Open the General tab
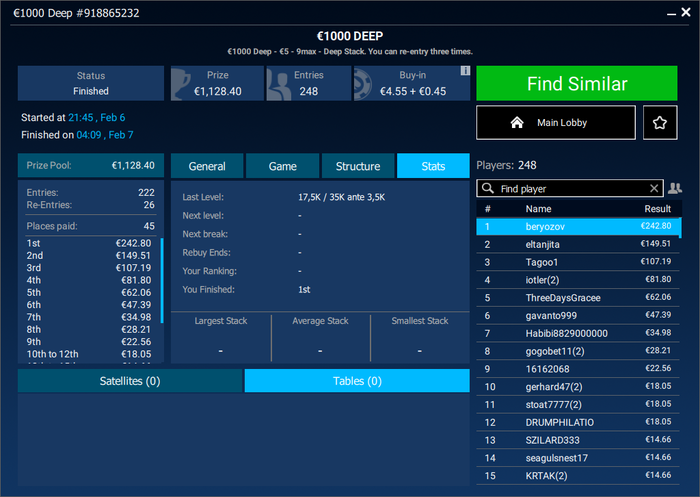Viewport: 700px width, 497px height. pos(207,166)
